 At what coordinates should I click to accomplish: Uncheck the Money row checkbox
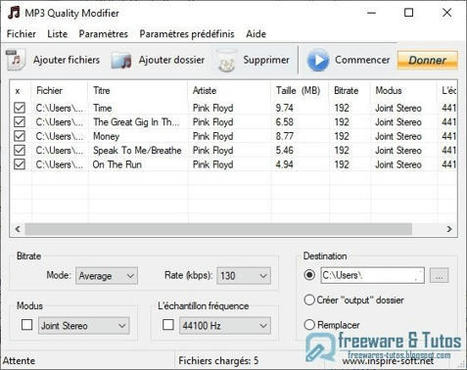19,136
